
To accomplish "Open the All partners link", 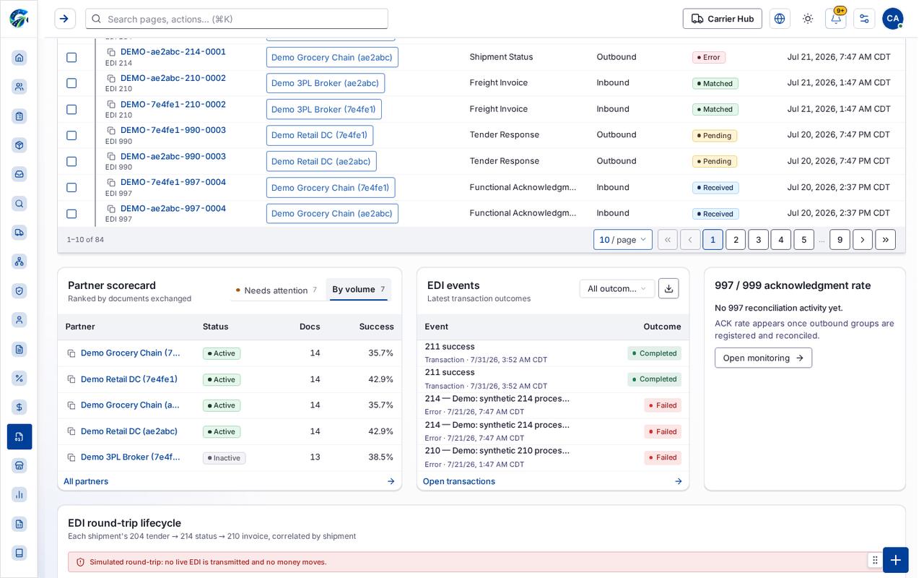I will 86,481.
